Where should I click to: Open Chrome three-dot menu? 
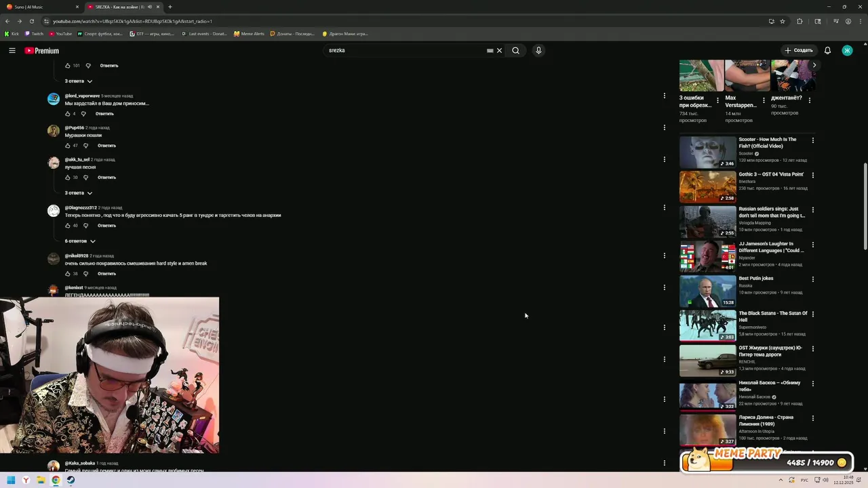pos(860,21)
